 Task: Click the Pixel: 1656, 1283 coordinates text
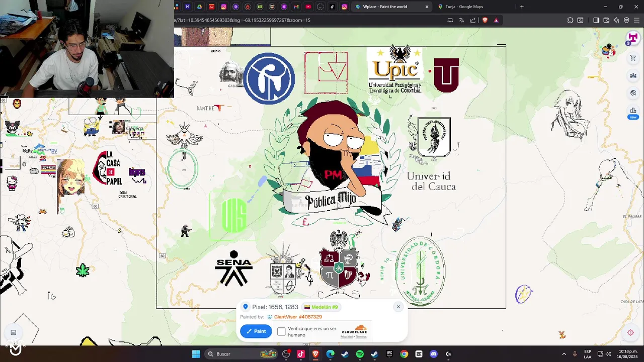275,307
